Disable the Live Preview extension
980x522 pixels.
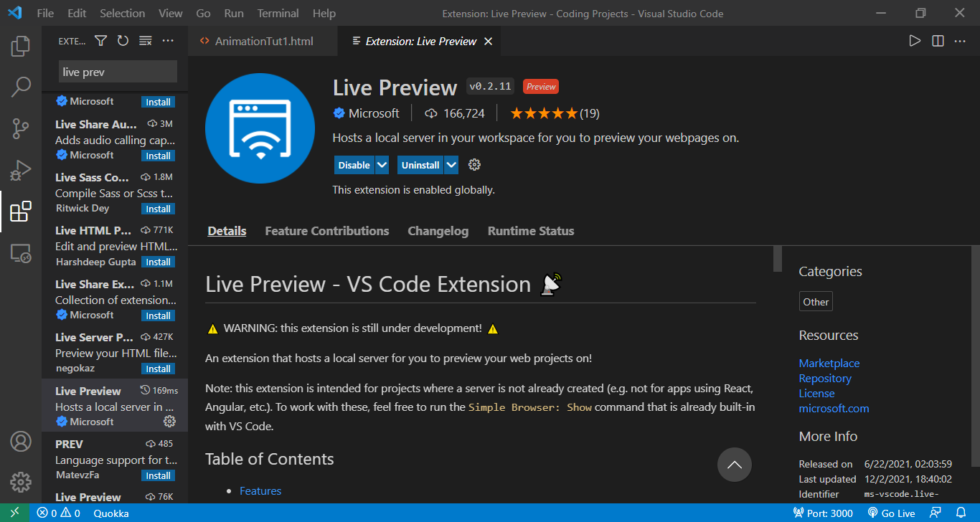(354, 165)
